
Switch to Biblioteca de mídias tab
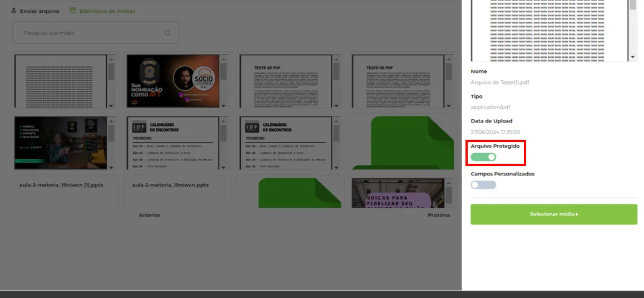tap(102, 11)
